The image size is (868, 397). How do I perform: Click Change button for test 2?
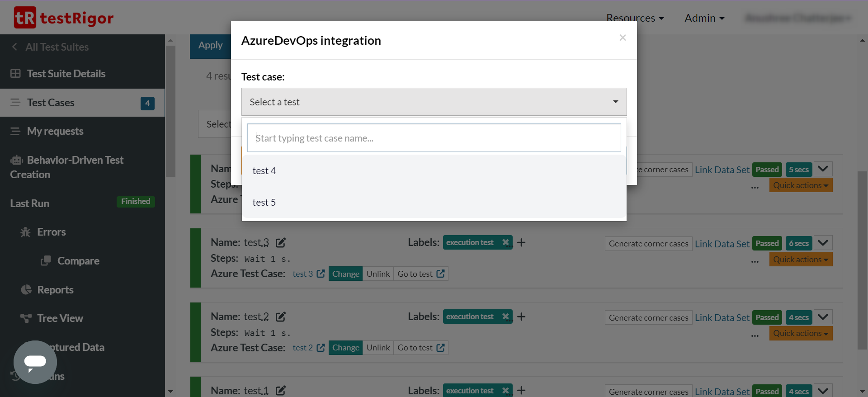click(345, 348)
